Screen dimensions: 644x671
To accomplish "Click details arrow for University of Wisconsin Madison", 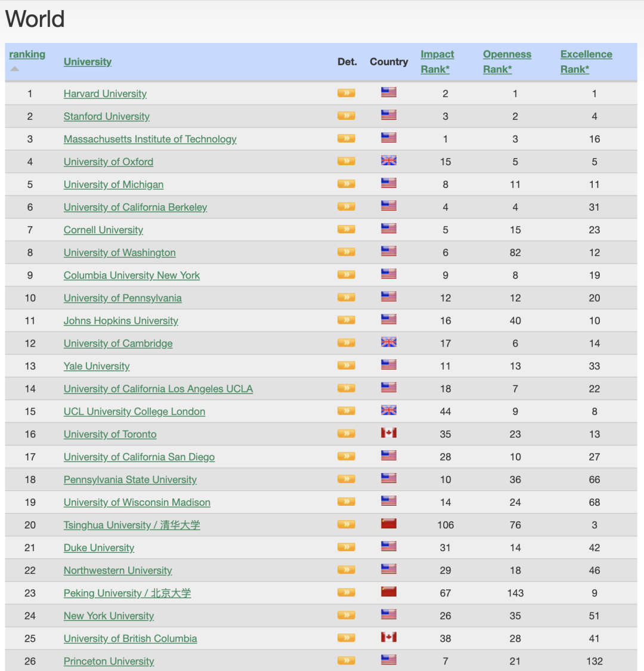I will coord(346,501).
